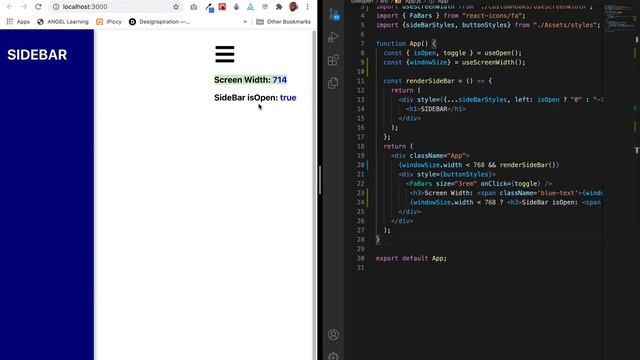Click the microphone extension icon

point(236,7)
